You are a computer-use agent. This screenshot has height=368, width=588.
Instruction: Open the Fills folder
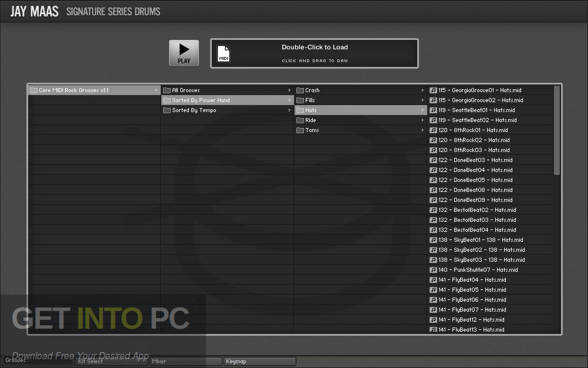coord(360,100)
